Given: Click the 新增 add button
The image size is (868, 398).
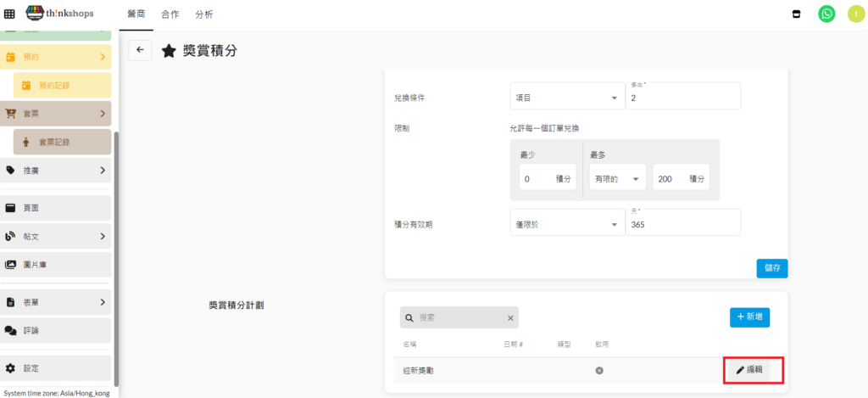Looking at the screenshot, I should pyautogui.click(x=749, y=317).
